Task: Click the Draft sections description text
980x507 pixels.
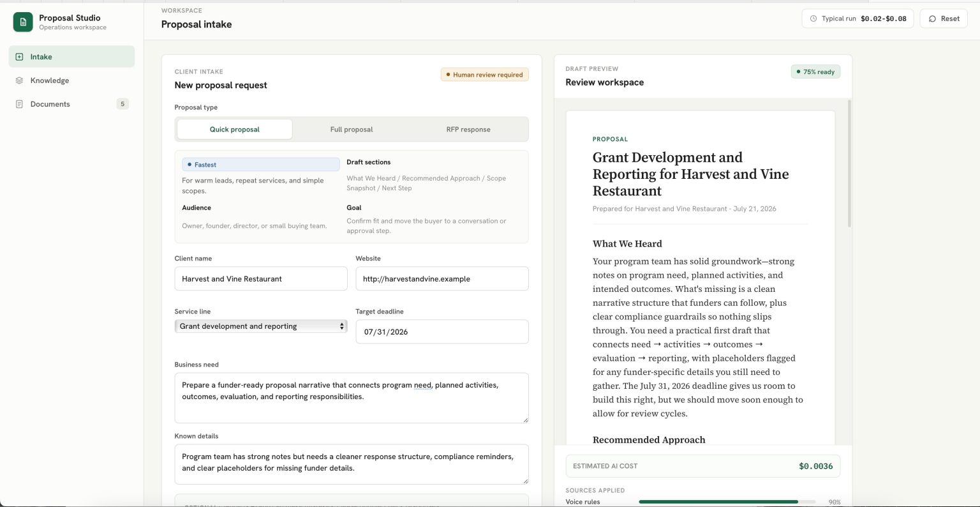Action: click(x=426, y=183)
